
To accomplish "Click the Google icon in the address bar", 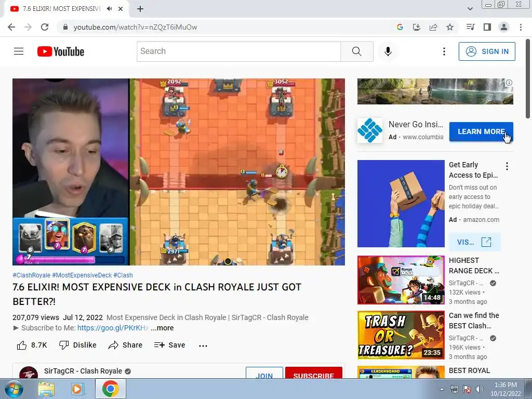I will coord(400,27).
